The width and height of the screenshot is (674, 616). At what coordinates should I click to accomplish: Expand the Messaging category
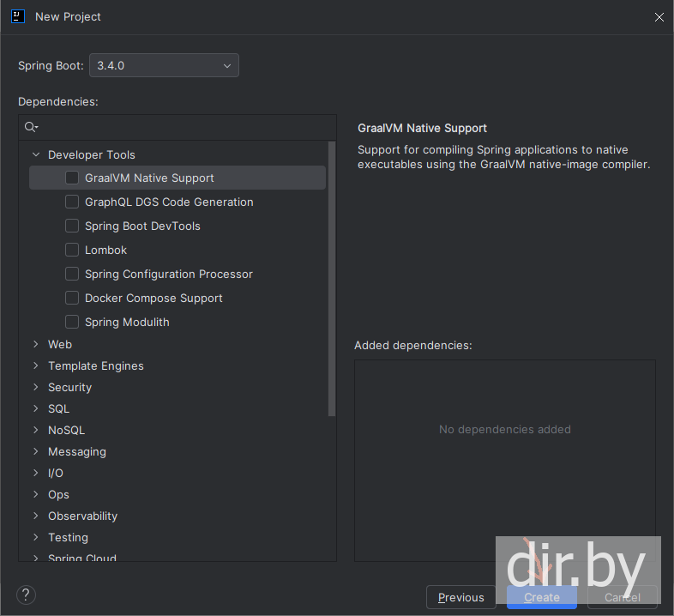(x=36, y=451)
